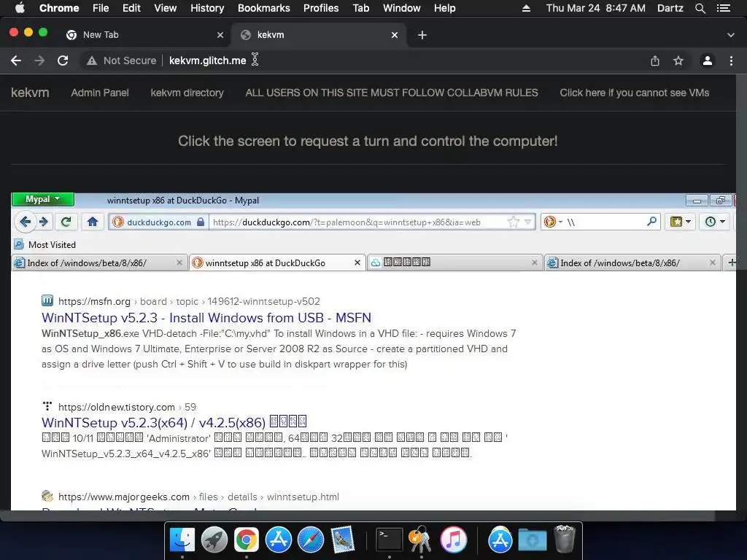Open a new Chrome tab with plus button
The width and height of the screenshot is (747, 560).
[422, 35]
